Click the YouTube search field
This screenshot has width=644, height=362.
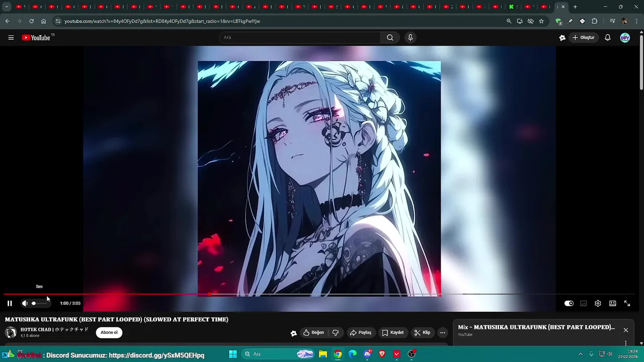tap(299, 38)
